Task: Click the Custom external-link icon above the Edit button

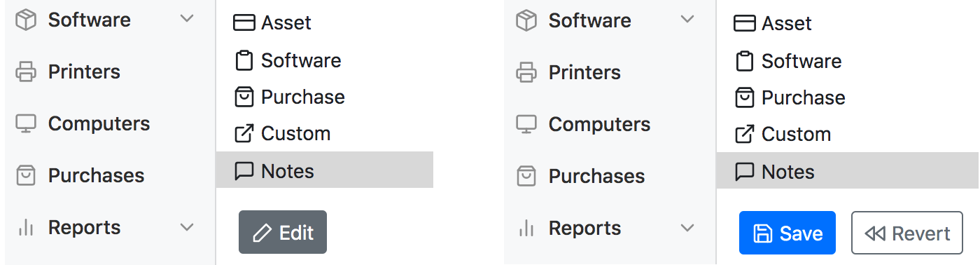Action: (x=244, y=133)
